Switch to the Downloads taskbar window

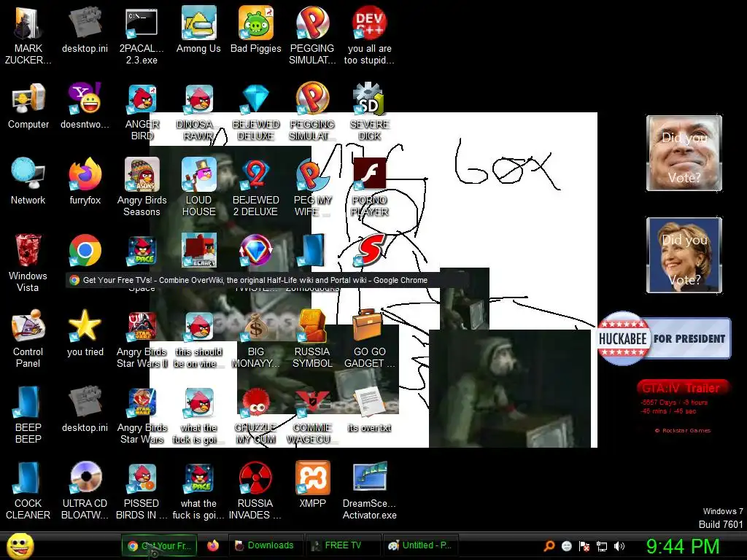(265, 545)
